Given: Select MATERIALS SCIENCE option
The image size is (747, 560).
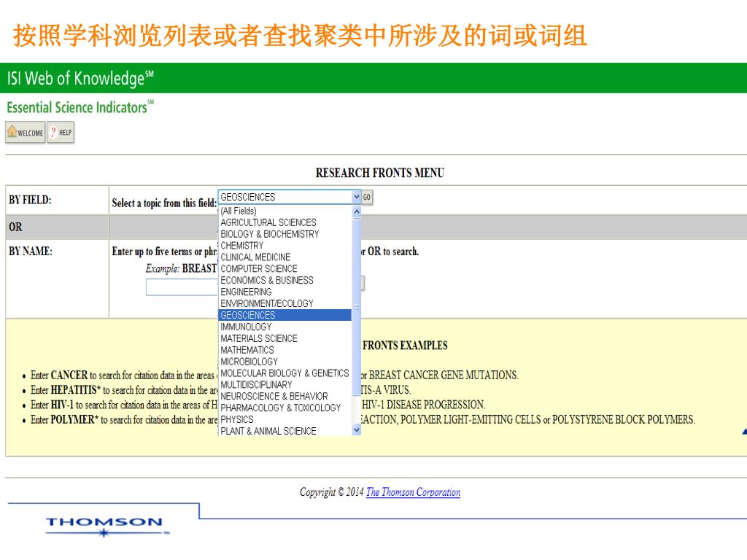Looking at the screenshot, I should (285, 338).
